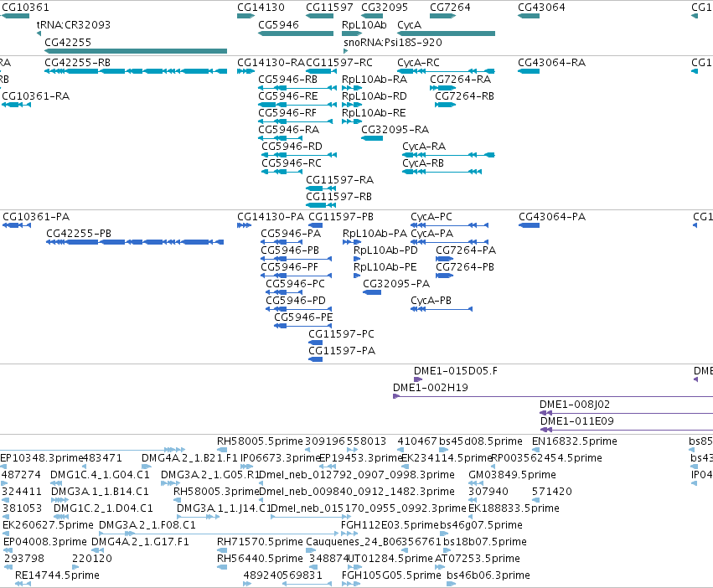
Task: Select the CG11597-RB transcript label
Action: click(x=338, y=197)
